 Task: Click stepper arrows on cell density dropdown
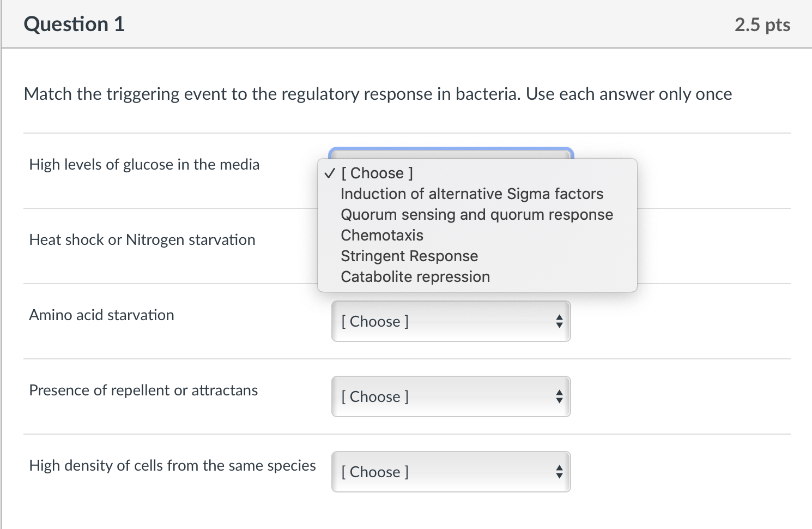click(559, 472)
